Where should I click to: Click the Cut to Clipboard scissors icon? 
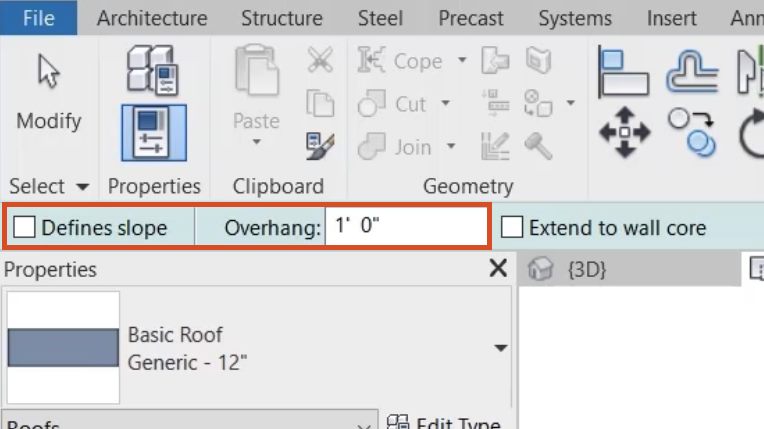[x=321, y=60]
